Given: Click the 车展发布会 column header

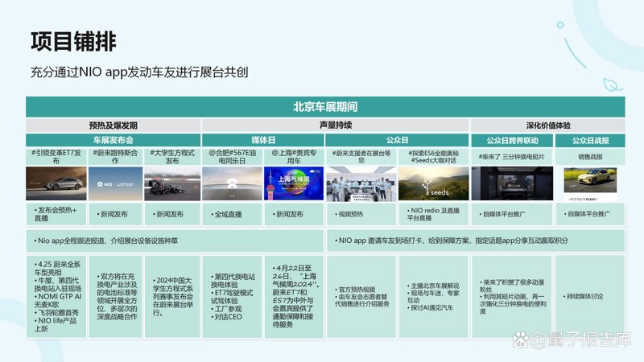Looking at the screenshot, I should 113,140.
